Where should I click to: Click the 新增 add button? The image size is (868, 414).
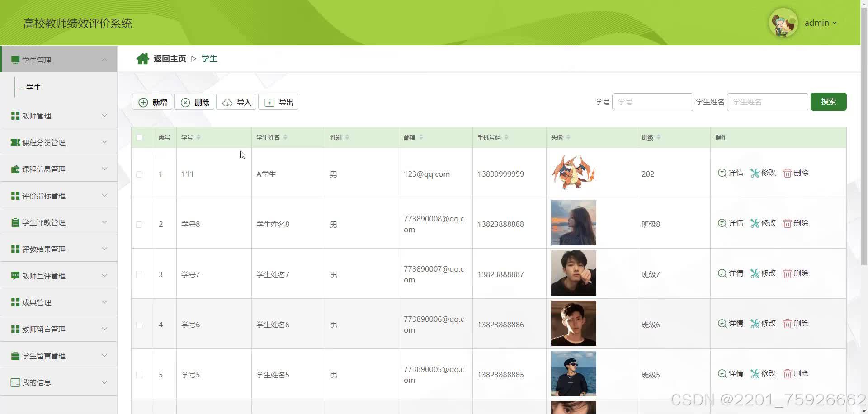point(152,102)
